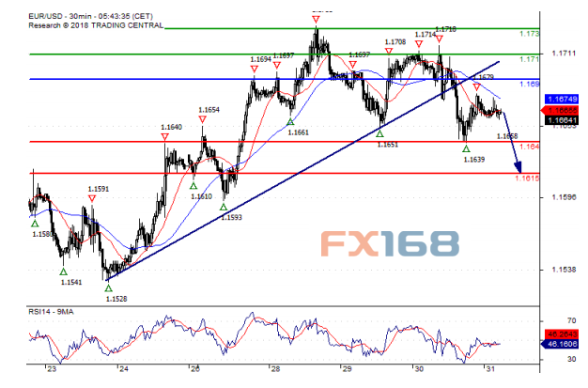Click the 1.1593 low price label

coord(231,217)
